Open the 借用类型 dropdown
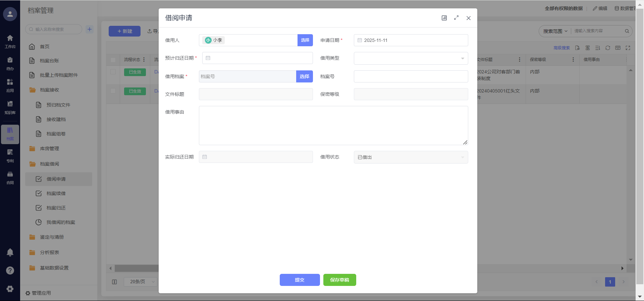The height and width of the screenshot is (301, 644). coord(411,58)
